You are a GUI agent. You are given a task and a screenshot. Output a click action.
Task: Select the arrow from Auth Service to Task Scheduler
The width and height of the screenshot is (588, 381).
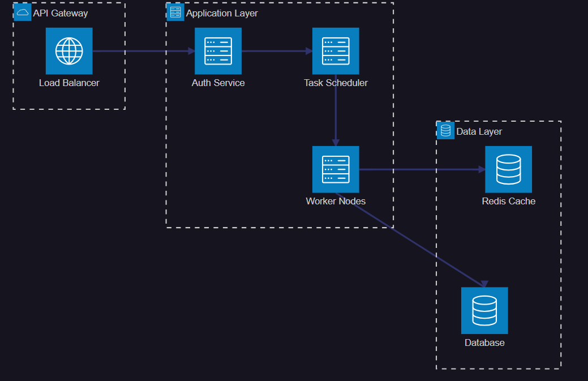coord(277,51)
